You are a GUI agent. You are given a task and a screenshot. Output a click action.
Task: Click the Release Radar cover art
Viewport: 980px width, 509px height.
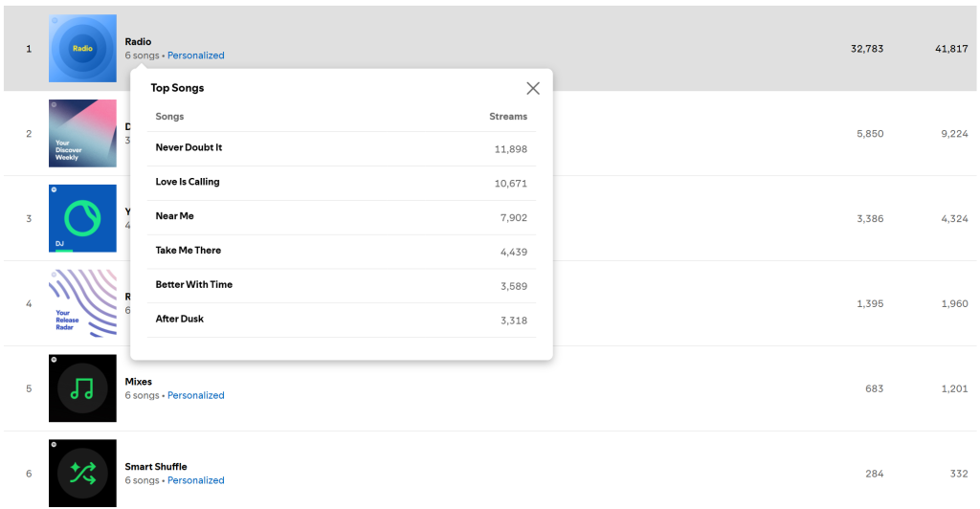click(x=82, y=303)
